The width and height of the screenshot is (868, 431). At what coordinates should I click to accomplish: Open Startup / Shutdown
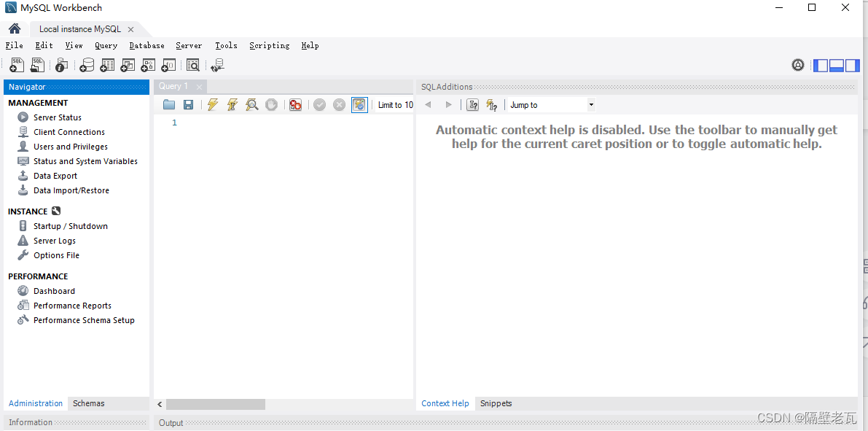(x=71, y=226)
